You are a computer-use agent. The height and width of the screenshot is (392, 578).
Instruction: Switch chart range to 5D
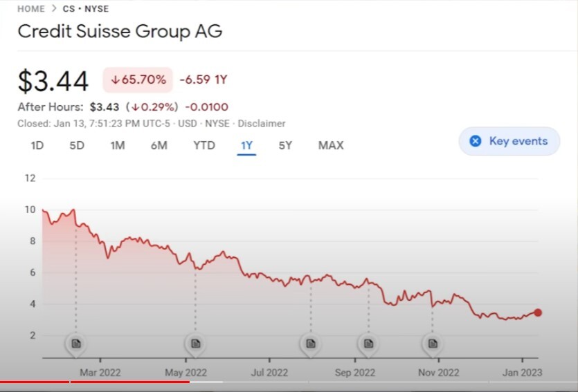77,145
